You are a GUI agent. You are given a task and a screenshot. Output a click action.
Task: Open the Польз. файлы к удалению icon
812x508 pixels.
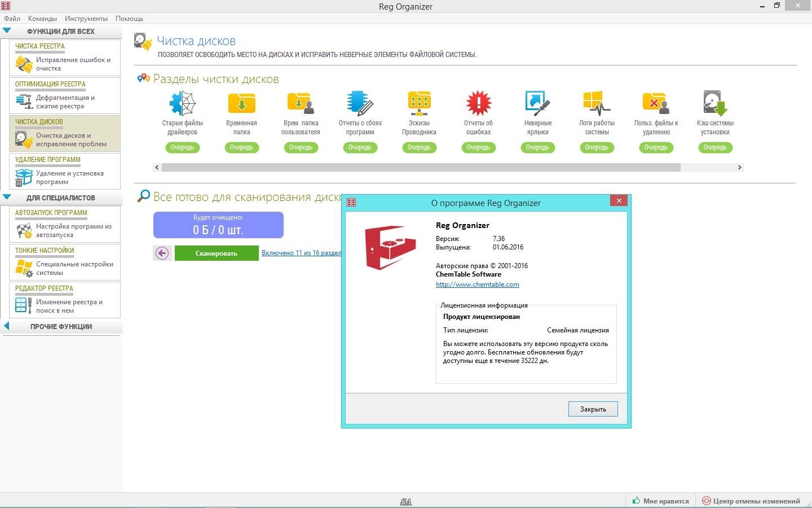click(x=656, y=103)
